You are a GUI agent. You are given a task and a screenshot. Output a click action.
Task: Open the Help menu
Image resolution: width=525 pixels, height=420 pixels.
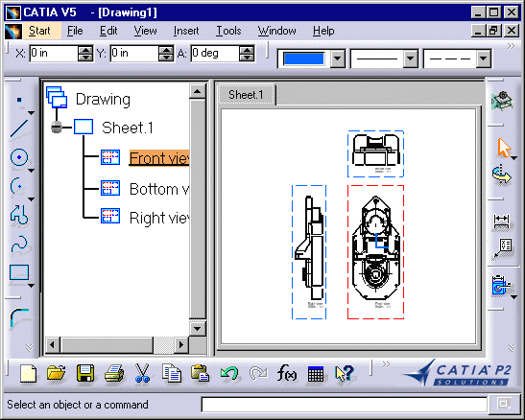point(323,31)
